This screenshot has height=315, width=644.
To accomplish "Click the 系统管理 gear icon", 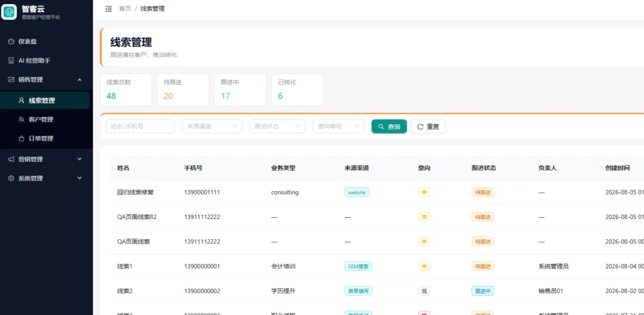I will (11, 178).
